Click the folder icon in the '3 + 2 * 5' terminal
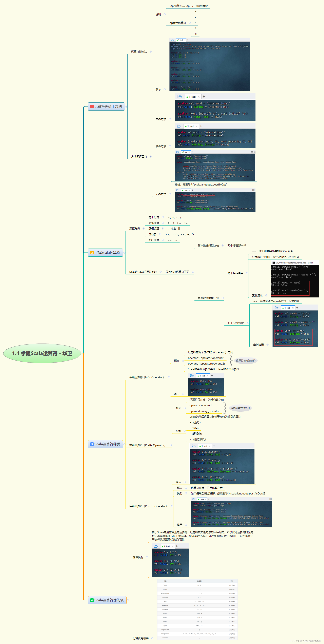Viewport: 324px width, 644px height. click(156, 546)
